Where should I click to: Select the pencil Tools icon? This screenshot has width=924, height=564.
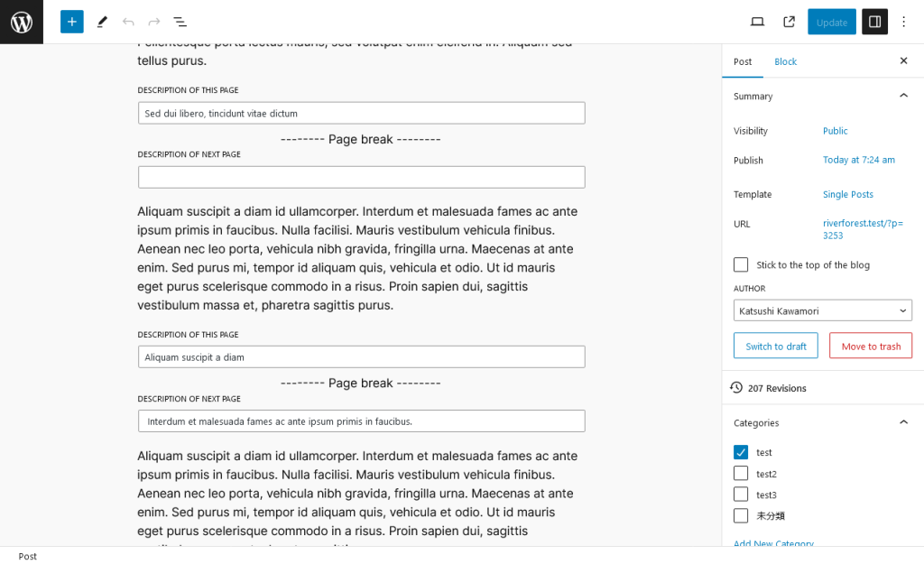pyautogui.click(x=102, y=22)
